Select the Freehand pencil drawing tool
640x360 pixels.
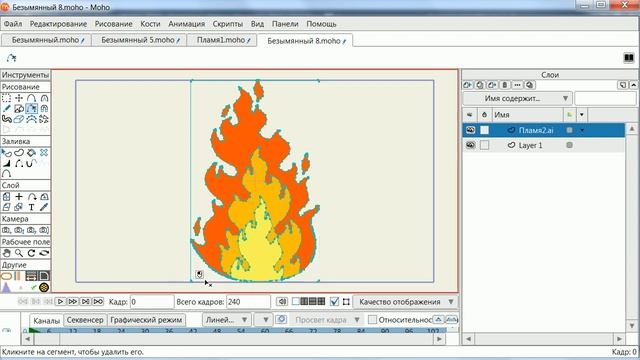(7, 109)
